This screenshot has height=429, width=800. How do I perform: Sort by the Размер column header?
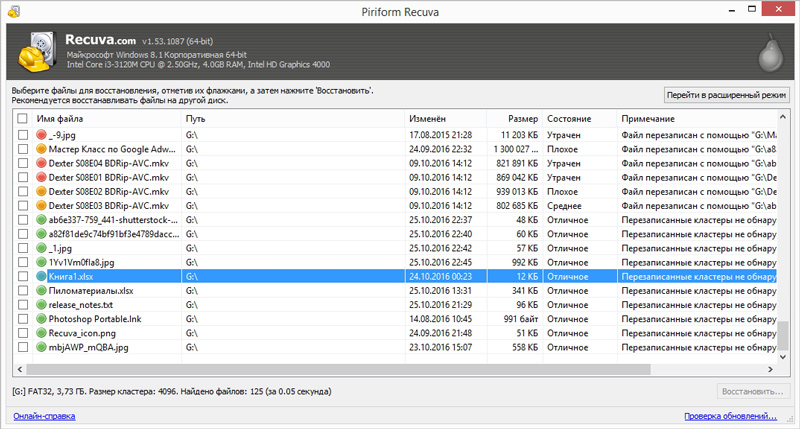pyautogui.click(x=514, y=118)
